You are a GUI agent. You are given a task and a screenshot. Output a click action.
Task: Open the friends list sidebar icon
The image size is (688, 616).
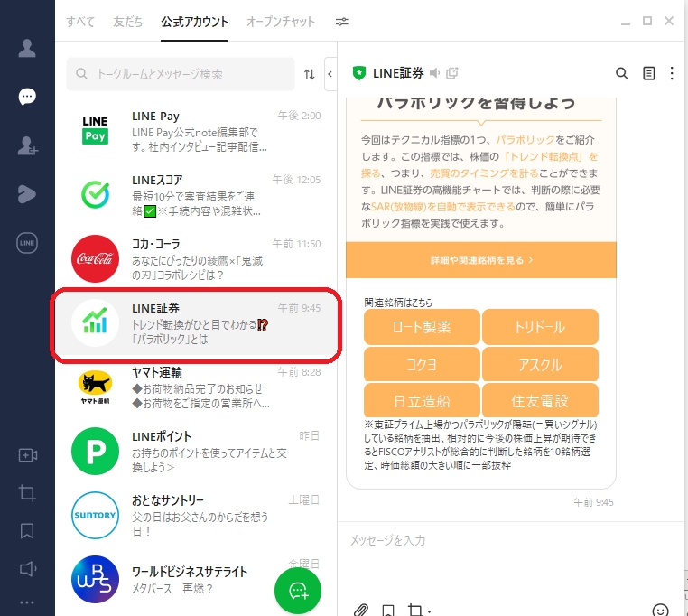coord(27,48)
